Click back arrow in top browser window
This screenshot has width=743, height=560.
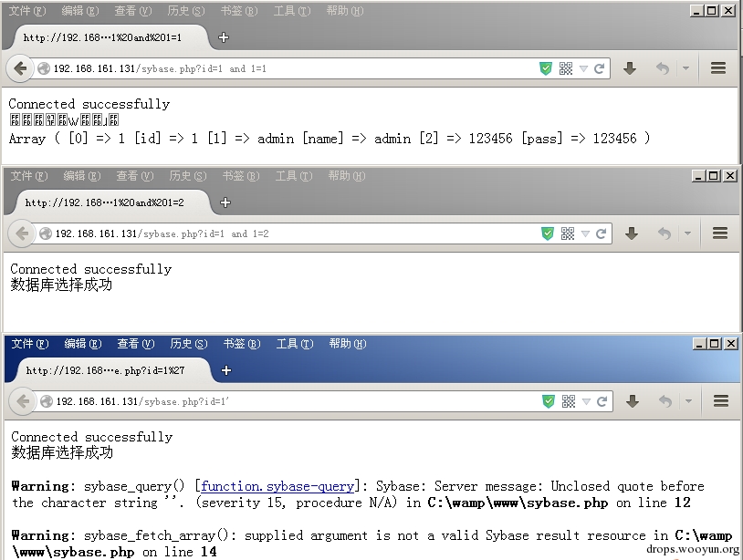pyautogui.click(x=20, y=68)
